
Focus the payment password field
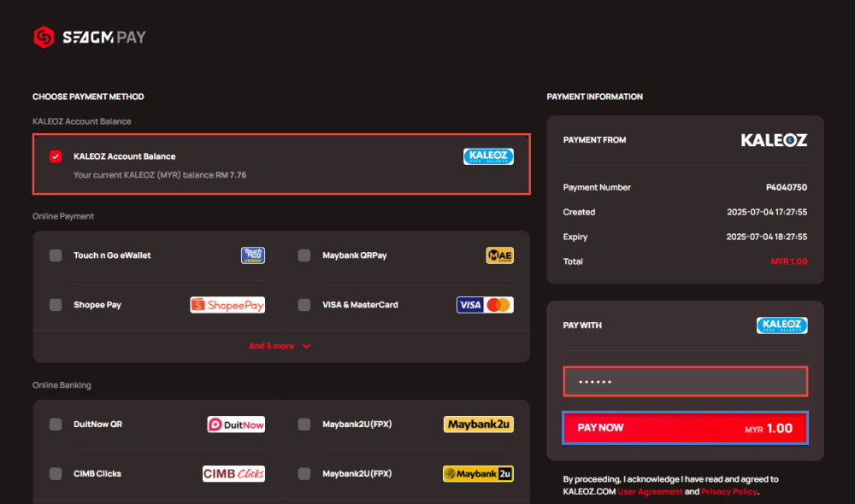685,381
